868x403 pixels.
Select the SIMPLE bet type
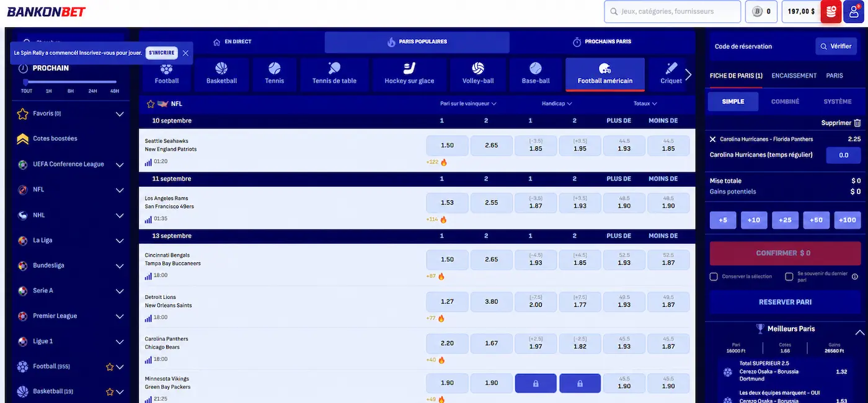tap(733, 102)
